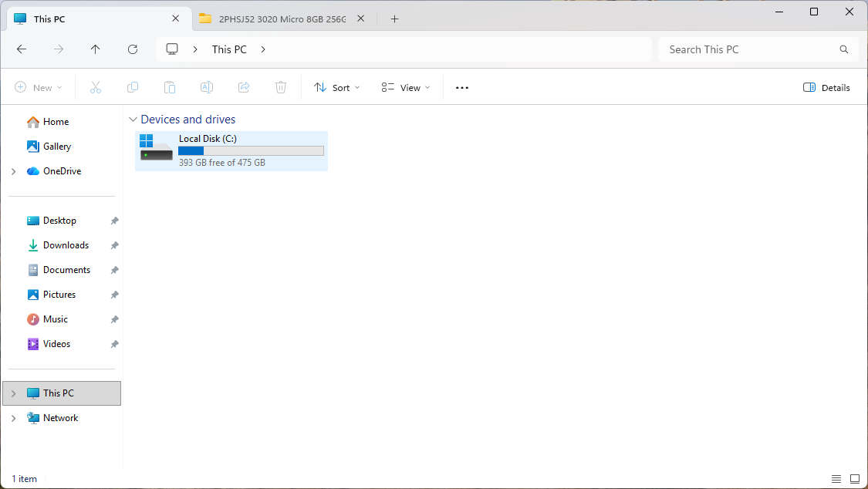This screenshot has height=489, width=868.
Task: Toggle the Details pane
Action: pos(826,88)
